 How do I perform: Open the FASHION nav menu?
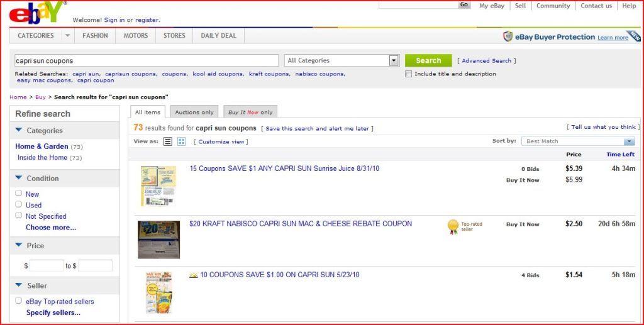point(96,36)
